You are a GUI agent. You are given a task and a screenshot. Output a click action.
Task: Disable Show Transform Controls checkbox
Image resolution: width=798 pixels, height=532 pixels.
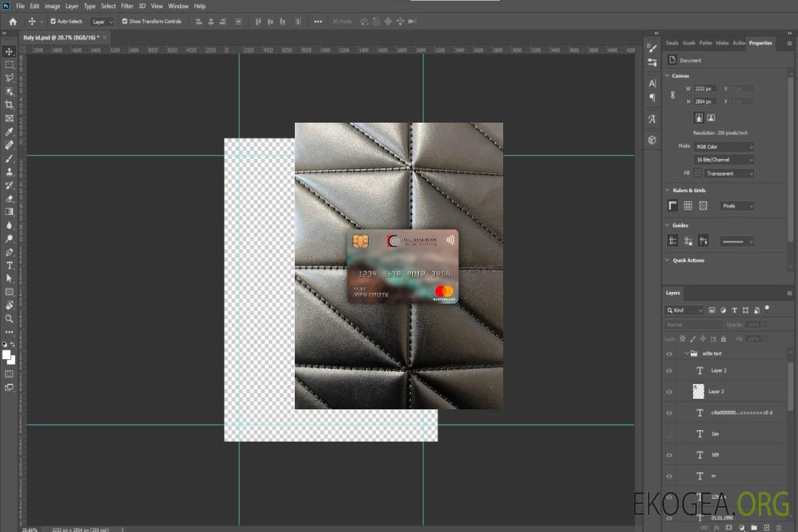125,21
